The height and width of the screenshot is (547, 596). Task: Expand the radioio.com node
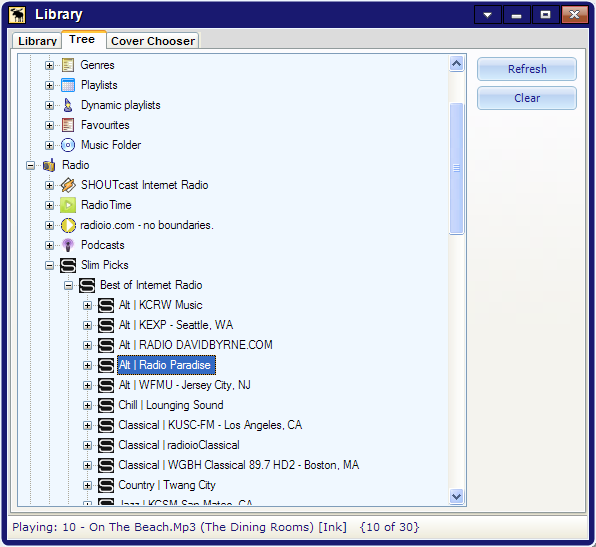[49, 225]
